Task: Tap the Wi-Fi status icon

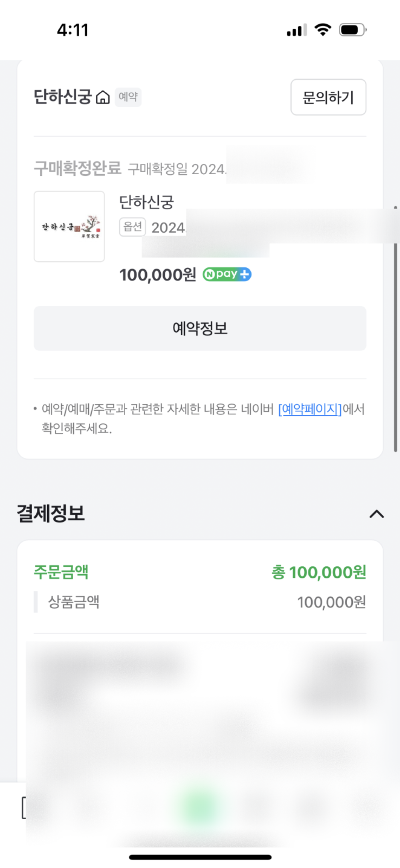Action: coord(323,29)
